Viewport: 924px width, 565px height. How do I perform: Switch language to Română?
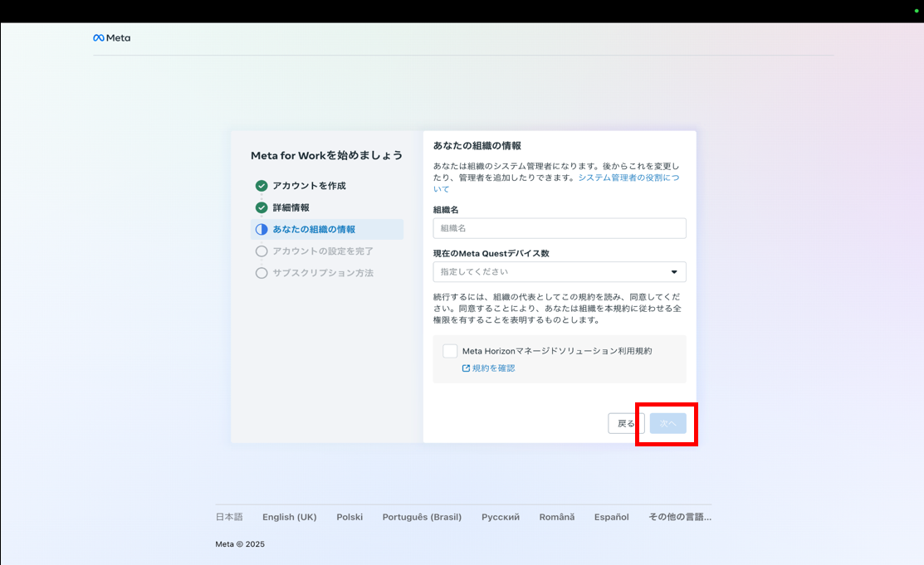pos(557,517)
